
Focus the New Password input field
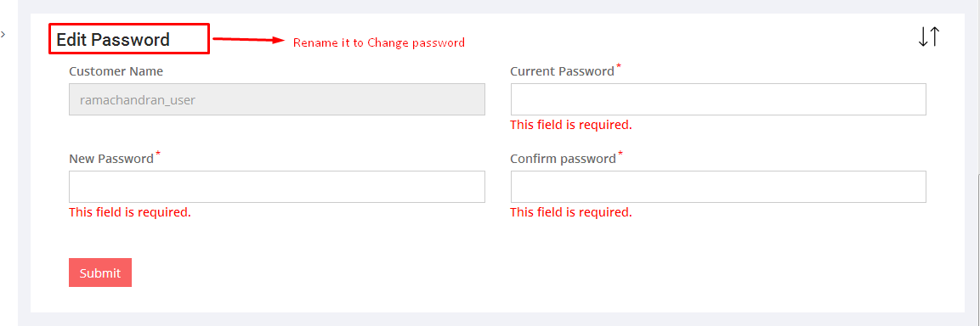pyautogui.click(x=277, y=187)
